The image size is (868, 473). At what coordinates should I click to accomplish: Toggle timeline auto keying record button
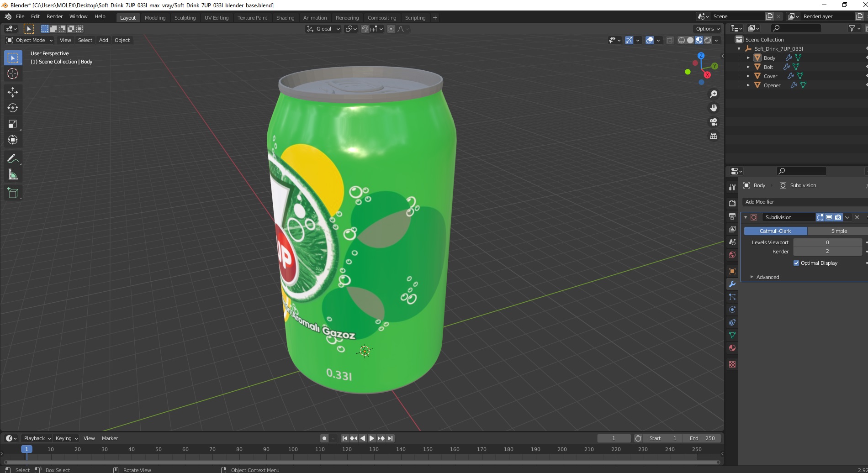324,438
